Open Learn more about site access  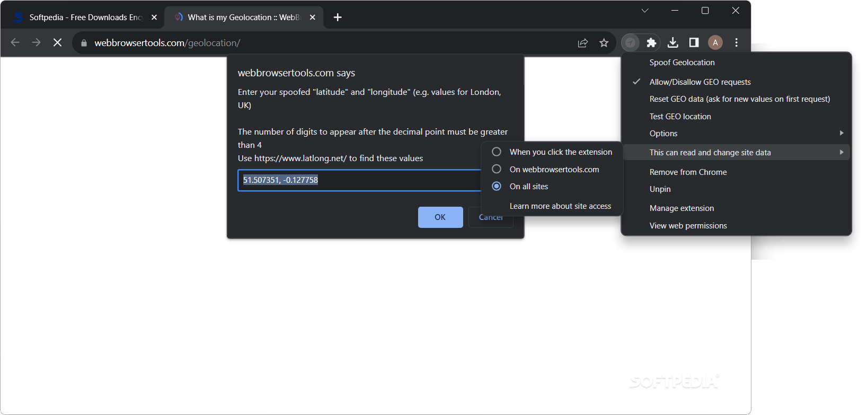(x=560, y=206)
